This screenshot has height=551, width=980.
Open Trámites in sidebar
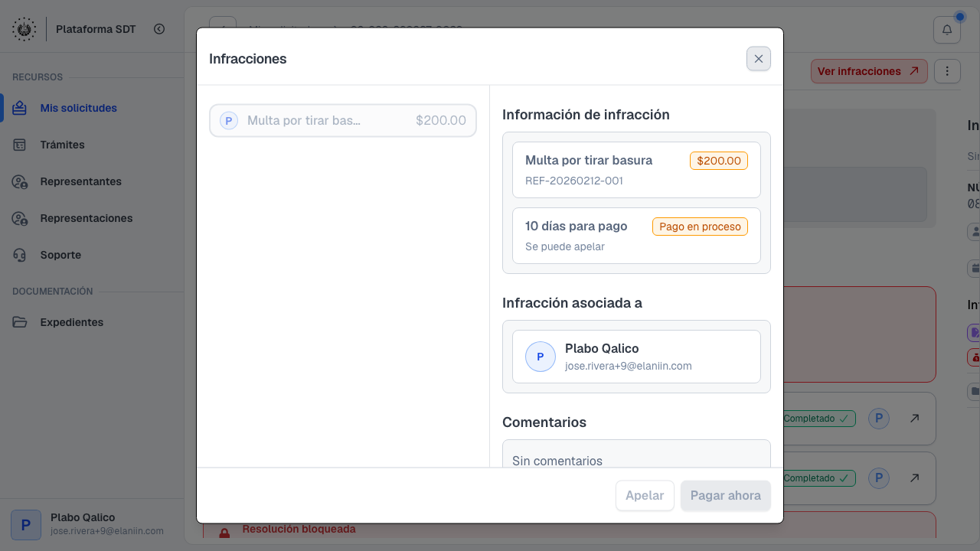click(x=93, y=145)
